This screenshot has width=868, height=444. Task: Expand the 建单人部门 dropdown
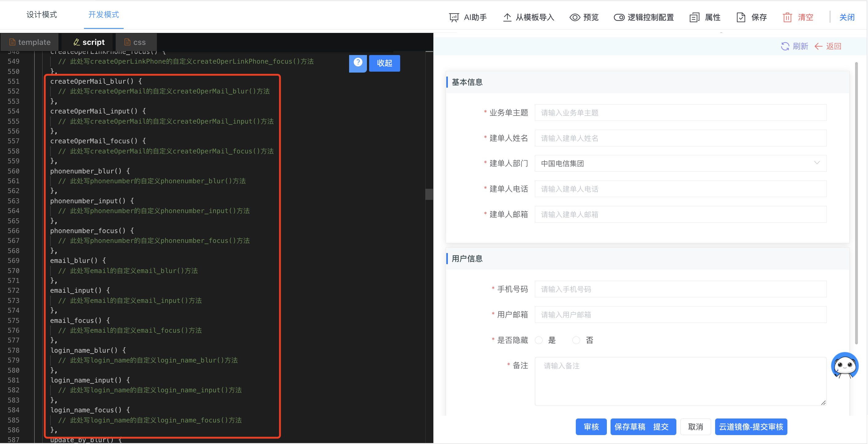coord(681,163)
